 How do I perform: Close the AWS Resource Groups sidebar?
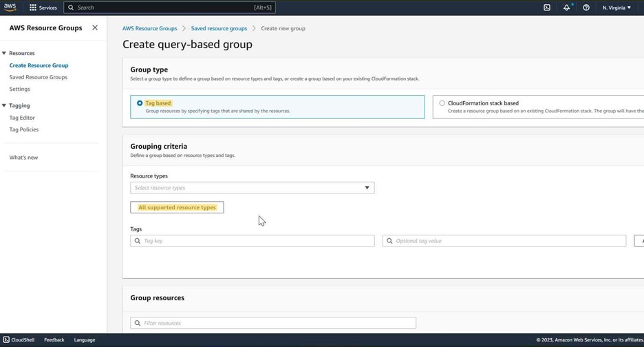95,28
